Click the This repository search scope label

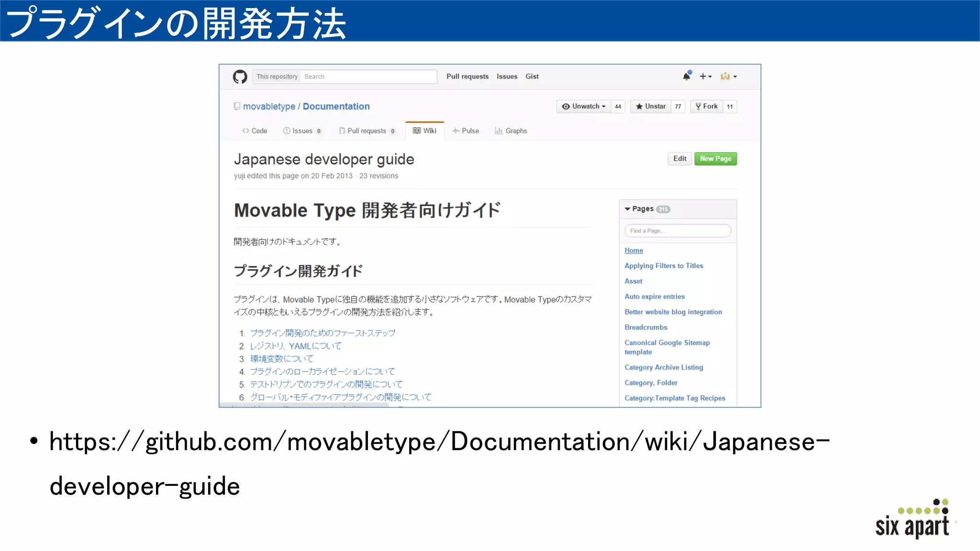tap(277, 77)
